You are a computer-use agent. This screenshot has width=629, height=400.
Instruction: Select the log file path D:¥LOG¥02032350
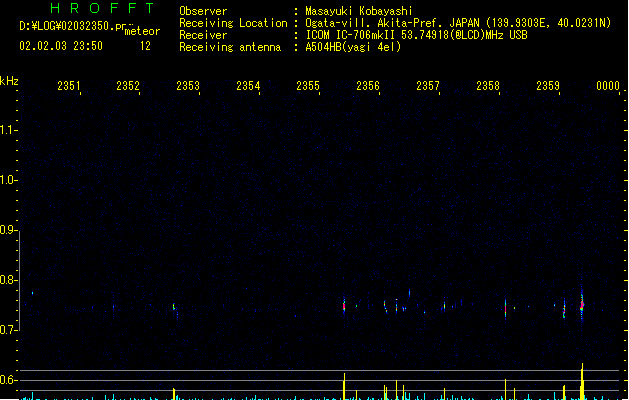coord(73,26)
